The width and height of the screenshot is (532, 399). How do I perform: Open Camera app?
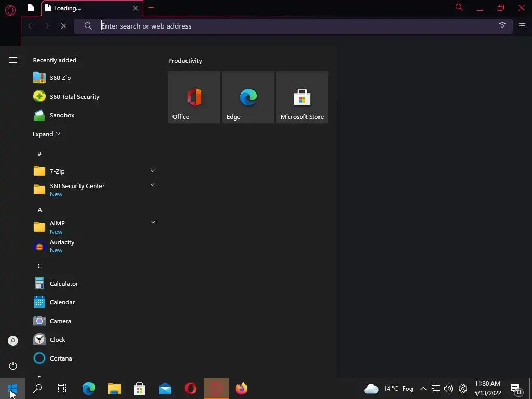[95, 321]
